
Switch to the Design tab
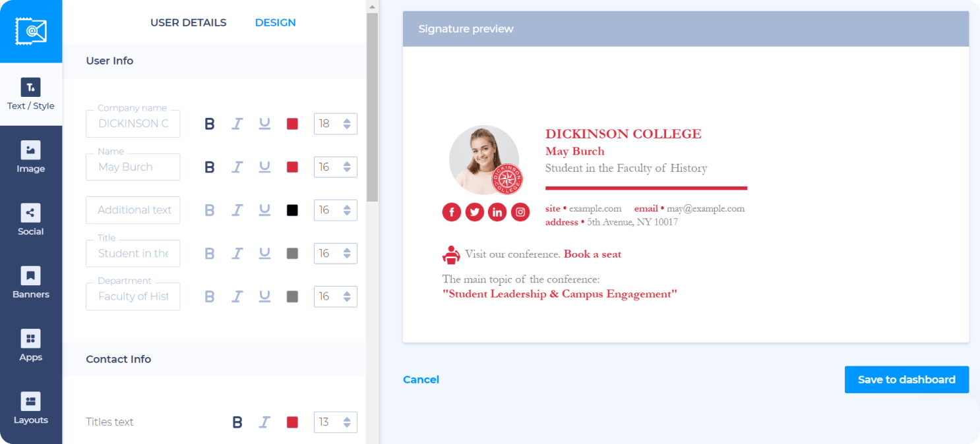pos(275,22)
